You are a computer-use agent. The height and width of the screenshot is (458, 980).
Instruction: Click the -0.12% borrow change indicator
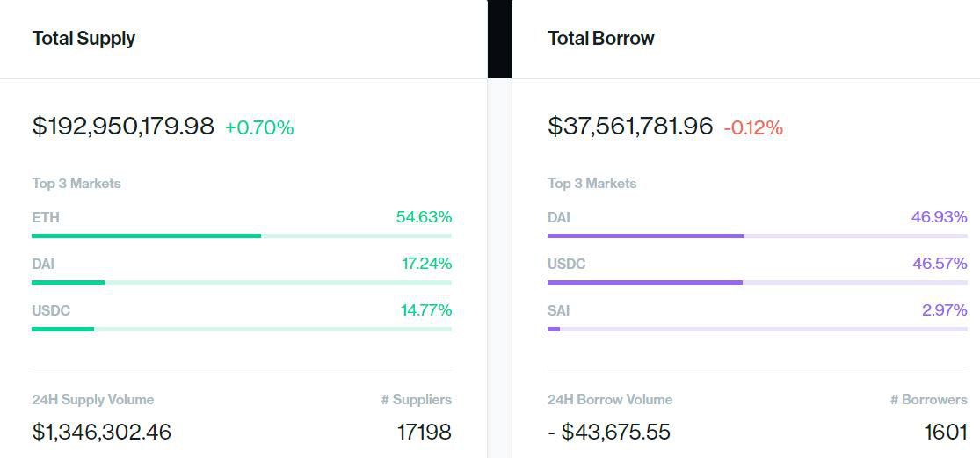[753, 128]
